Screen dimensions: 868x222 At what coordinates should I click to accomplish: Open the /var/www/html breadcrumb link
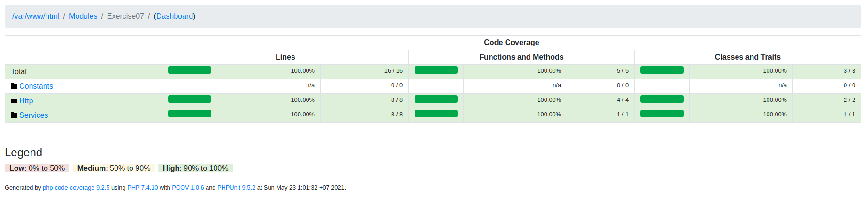pyautogui.click(x=36, y=16)
